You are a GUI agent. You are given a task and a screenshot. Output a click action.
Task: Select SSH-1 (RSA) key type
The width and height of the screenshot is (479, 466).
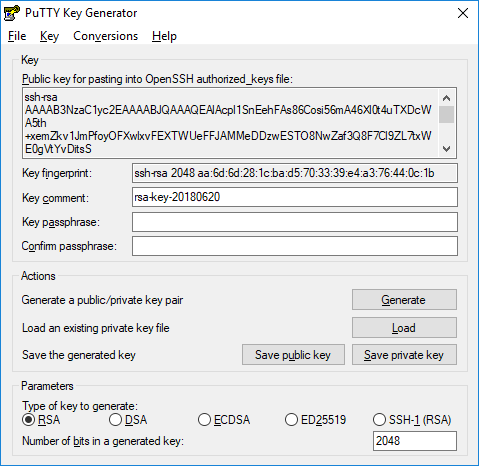(379, 419)
